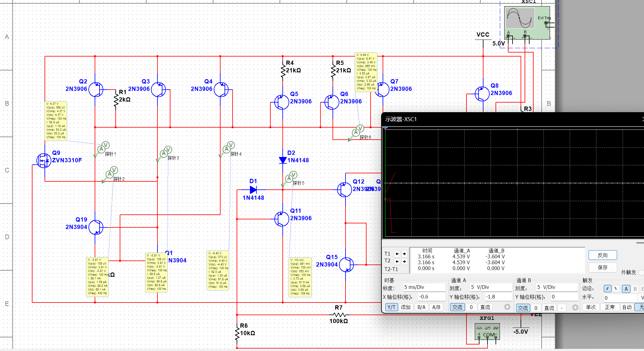The image size is (644, 351).
Task: Click the XFG1 function generator icon
Action: 487,332
